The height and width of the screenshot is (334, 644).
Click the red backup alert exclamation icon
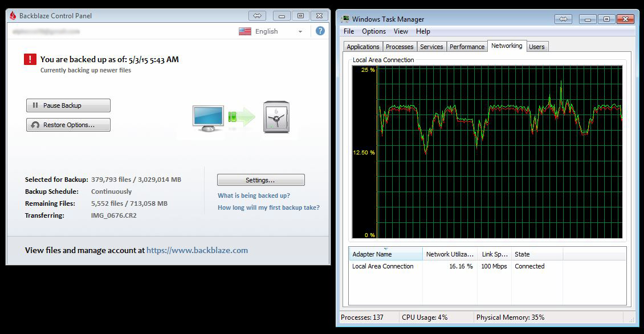pyautogui.click(x=30, y=59)
